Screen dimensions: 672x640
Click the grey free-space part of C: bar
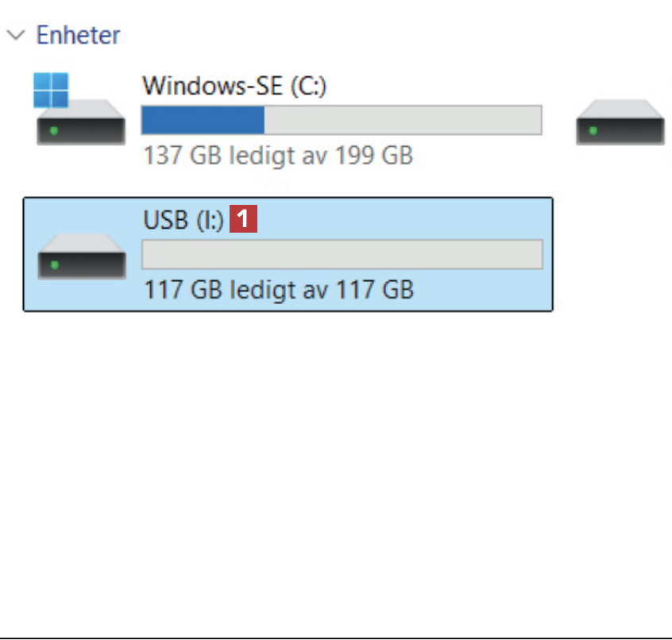click(x=402, y=121)
